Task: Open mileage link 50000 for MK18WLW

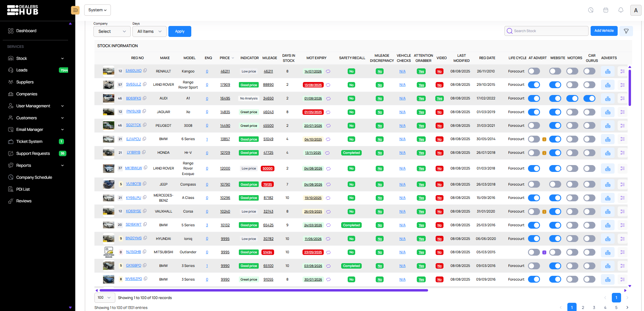Action: 268,168
